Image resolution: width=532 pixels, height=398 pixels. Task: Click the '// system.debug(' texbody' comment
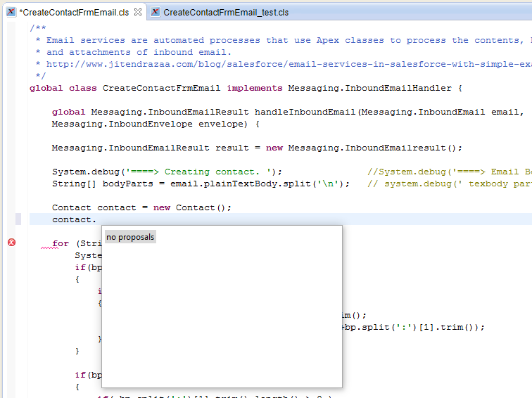[450, 184]
